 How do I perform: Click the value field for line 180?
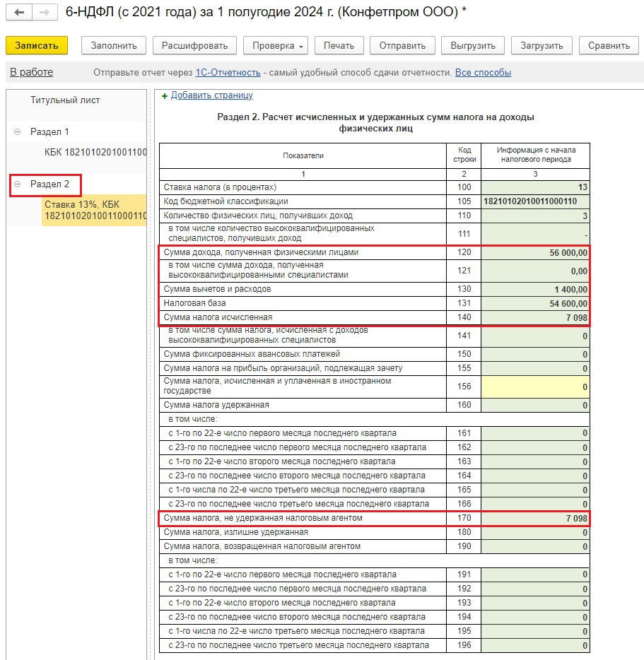[535, 533]
